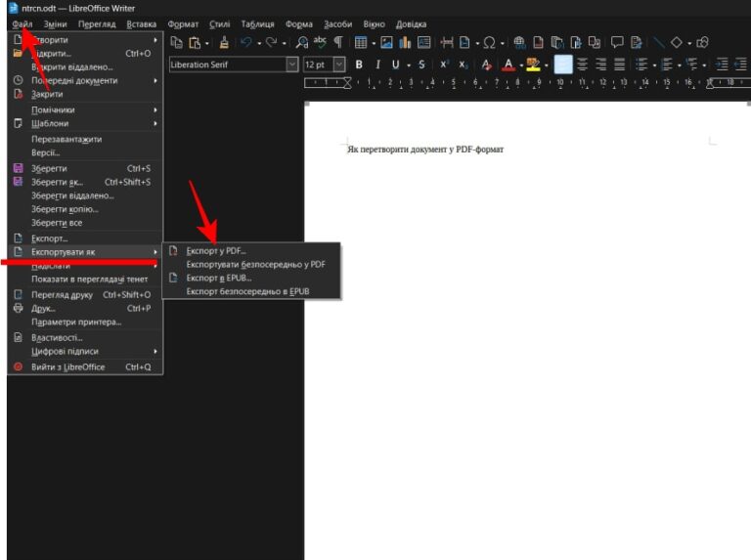Click the Italic formatting icon
The image size is (751, 560).
[x=377, y=65]
